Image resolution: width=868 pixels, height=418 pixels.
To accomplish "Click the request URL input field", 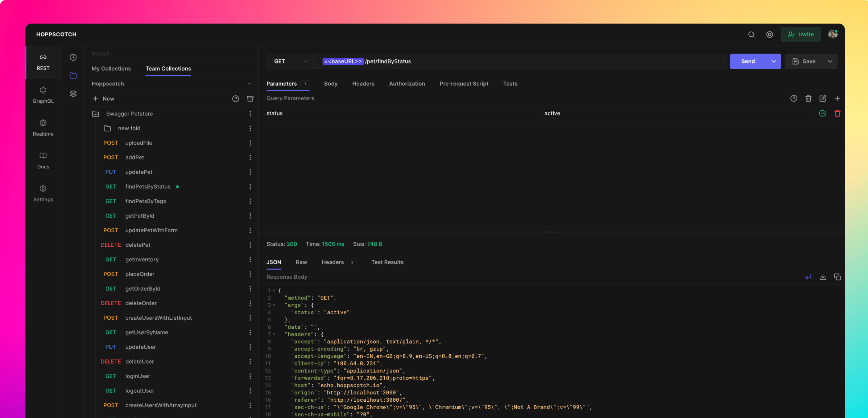I will [520, 61].
